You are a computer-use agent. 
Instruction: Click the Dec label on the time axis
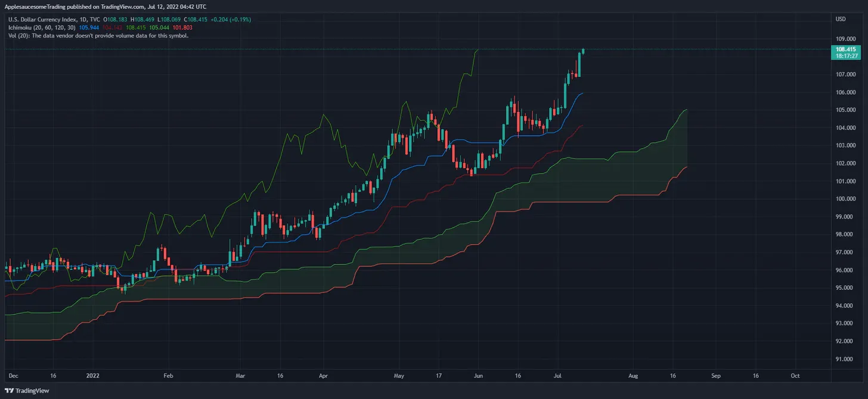[14, 376]
